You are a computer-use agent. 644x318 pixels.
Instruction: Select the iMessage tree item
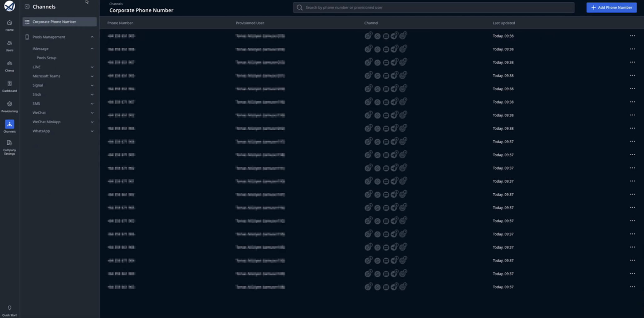41,49
